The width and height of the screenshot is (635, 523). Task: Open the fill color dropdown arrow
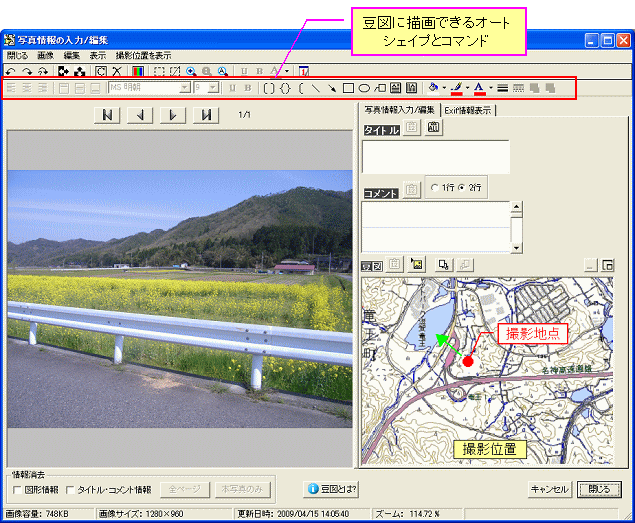444,88
